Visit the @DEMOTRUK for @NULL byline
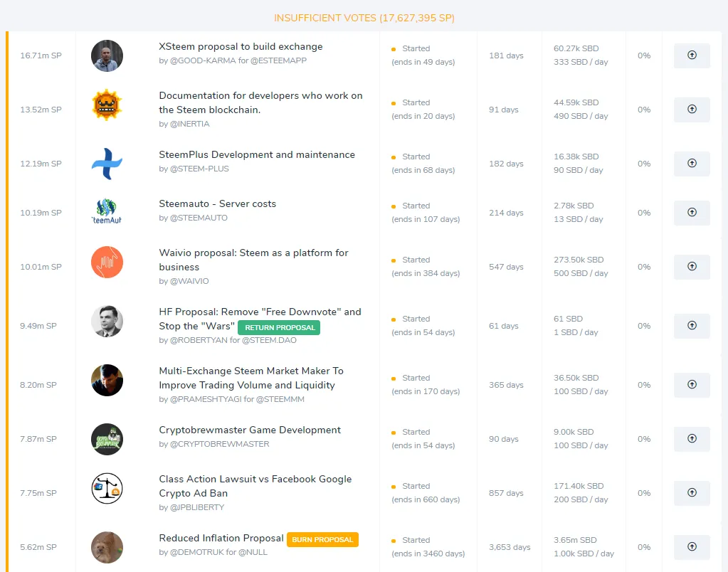Viewport: 728px width, 572px height. [213, 552]
